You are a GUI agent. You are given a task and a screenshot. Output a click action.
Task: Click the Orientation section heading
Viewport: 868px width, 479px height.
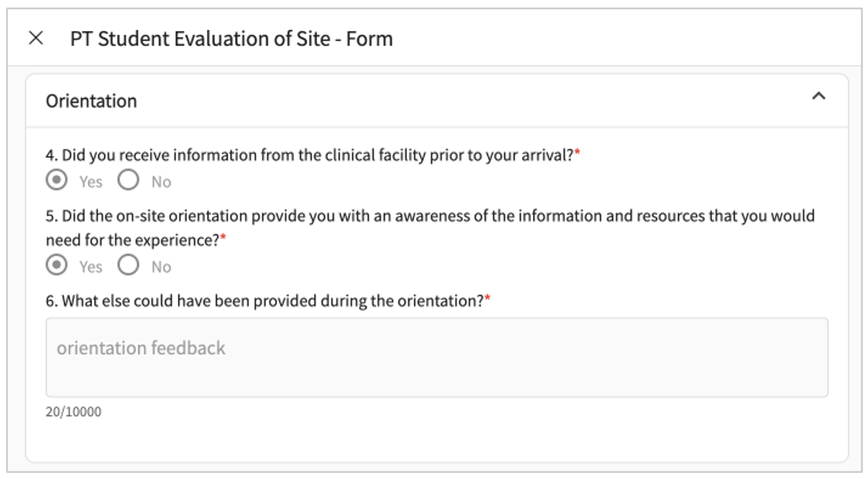tap(91, 101)
